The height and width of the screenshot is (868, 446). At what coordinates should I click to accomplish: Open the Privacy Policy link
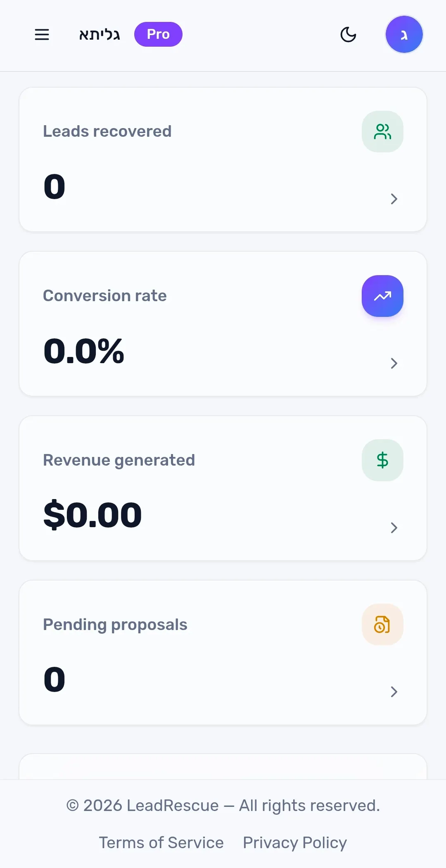coord(295,843)
